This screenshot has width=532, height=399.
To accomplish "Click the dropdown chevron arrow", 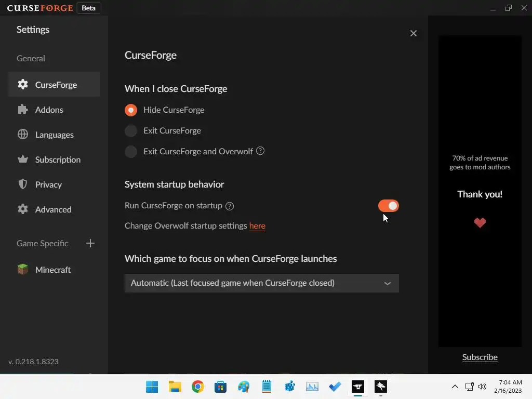I will click(x=388, y=283).
